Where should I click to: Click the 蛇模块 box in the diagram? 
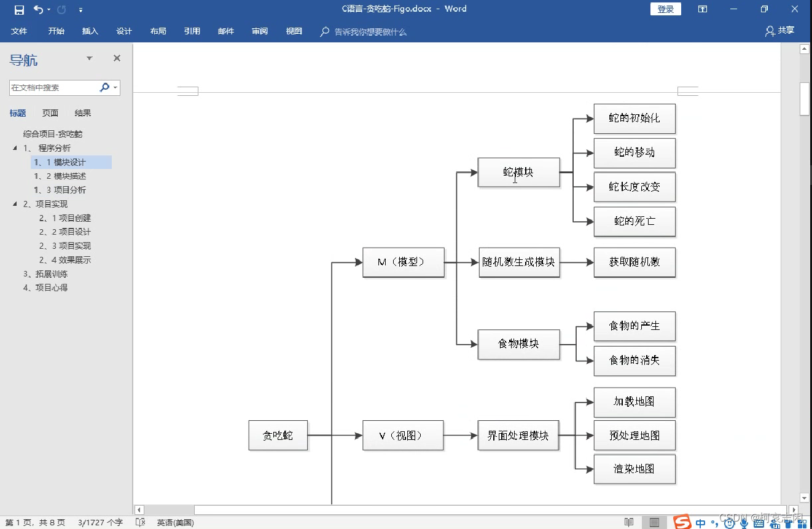point(519,173)
